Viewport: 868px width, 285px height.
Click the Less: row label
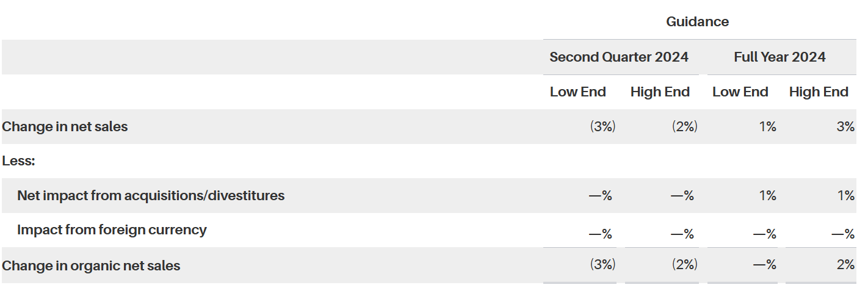(x=19, y=161)
